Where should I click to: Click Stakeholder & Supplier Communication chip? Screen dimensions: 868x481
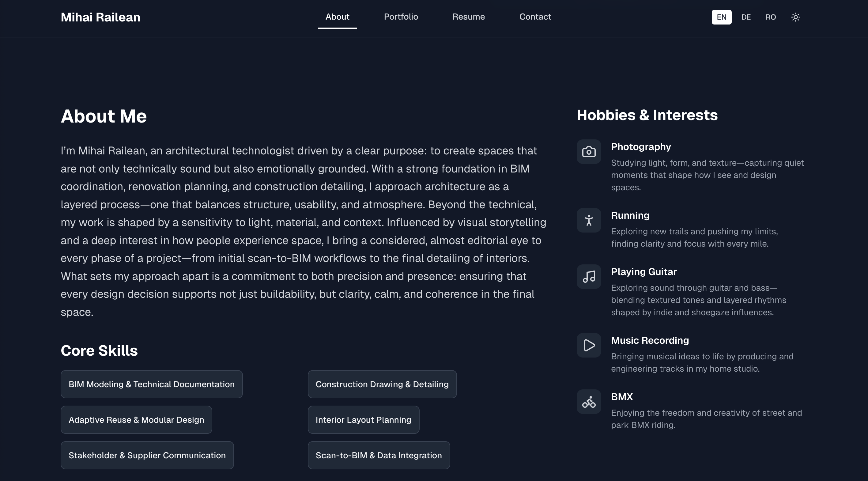[147, 455]
